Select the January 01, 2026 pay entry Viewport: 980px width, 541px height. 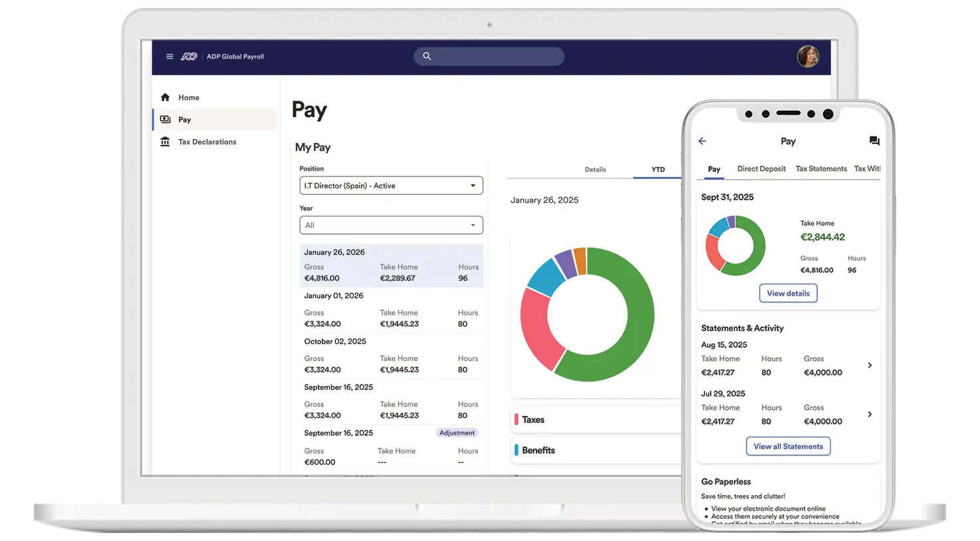(x=391, y=310)
